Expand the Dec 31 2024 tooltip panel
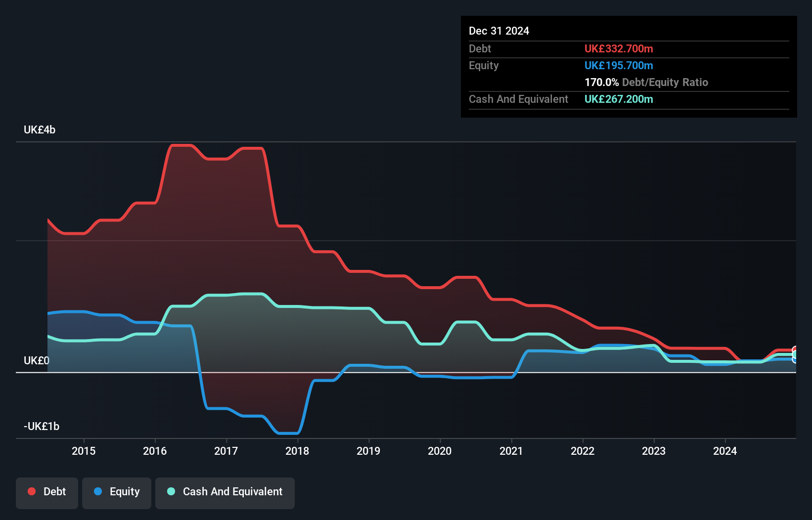 [x=499, y=31]
